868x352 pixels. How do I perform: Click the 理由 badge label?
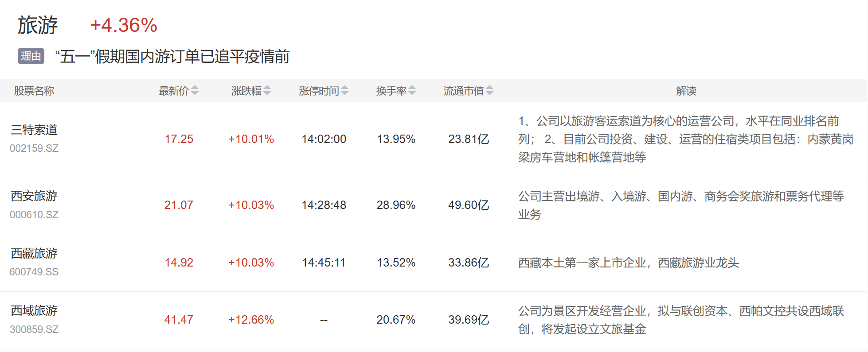point(31,56)
